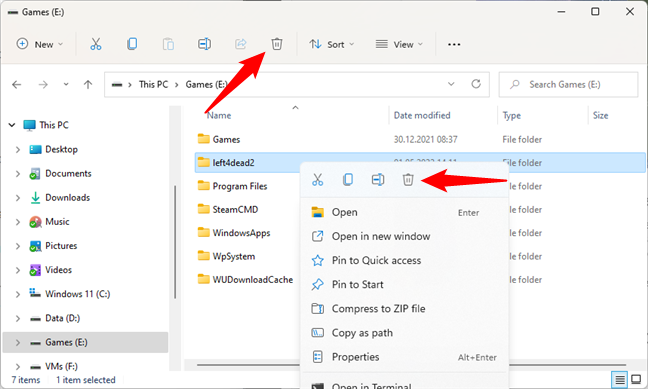Click the Rename icon in the context menu
The image size is (648, 389).
[378, 180]
